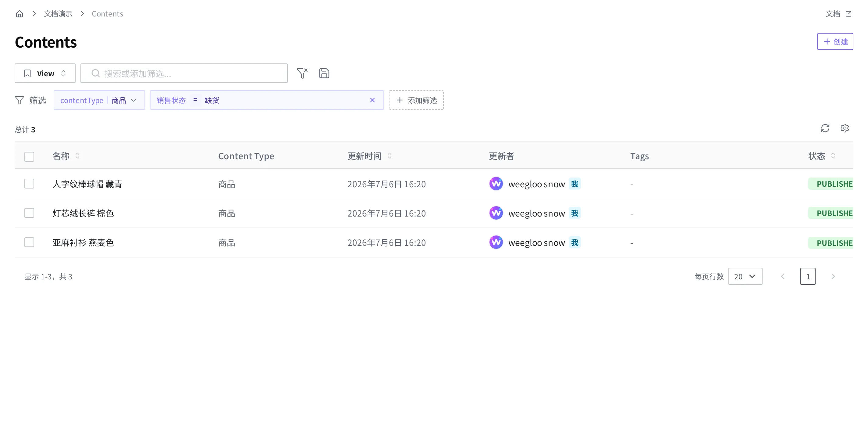Screen dimensions: 868x427
Task: Open item 灯芯绒长裤 棕色
Action: tap(83, 213)
